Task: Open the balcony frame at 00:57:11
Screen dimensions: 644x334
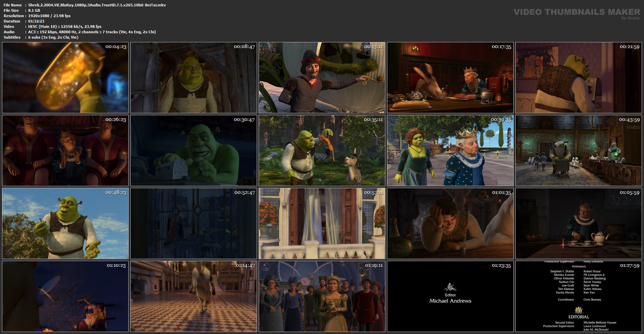Action: tap(322, 223)
